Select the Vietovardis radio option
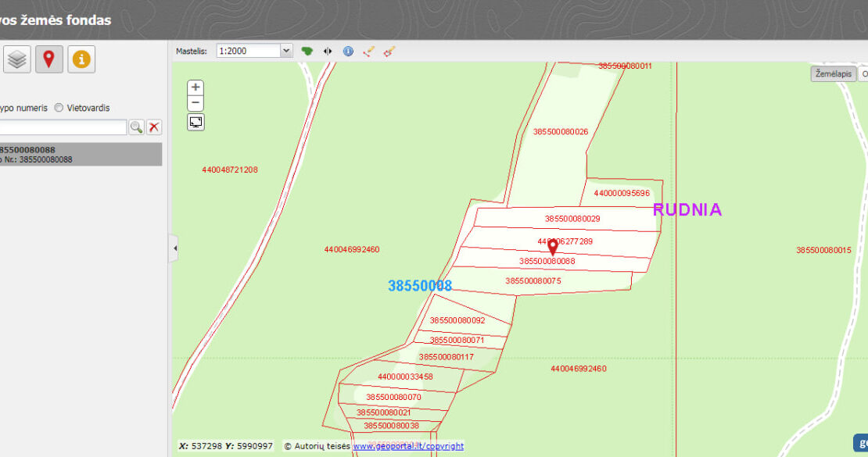This screenshot has height=457, width=868. pyautogui.click(x=59, y=108)
